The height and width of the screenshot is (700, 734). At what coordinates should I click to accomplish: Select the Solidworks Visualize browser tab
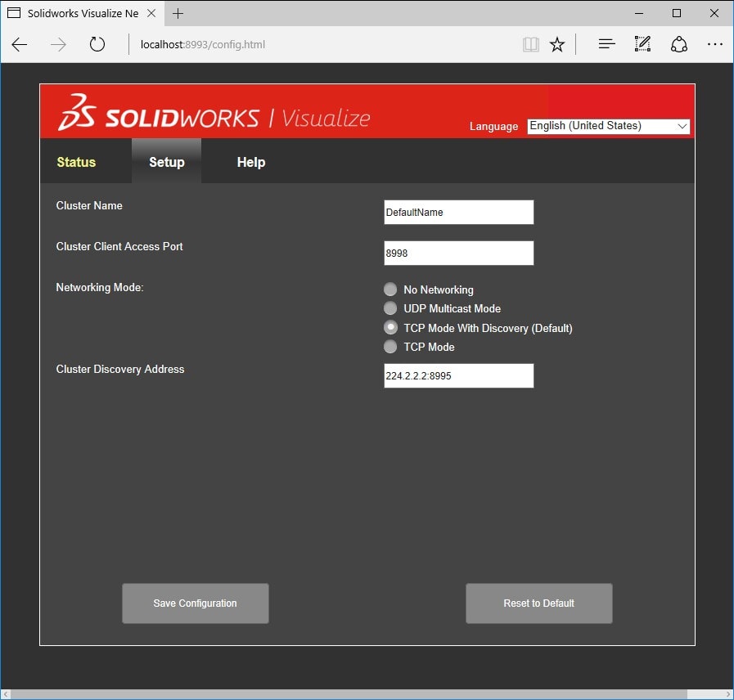pos(83,13)
